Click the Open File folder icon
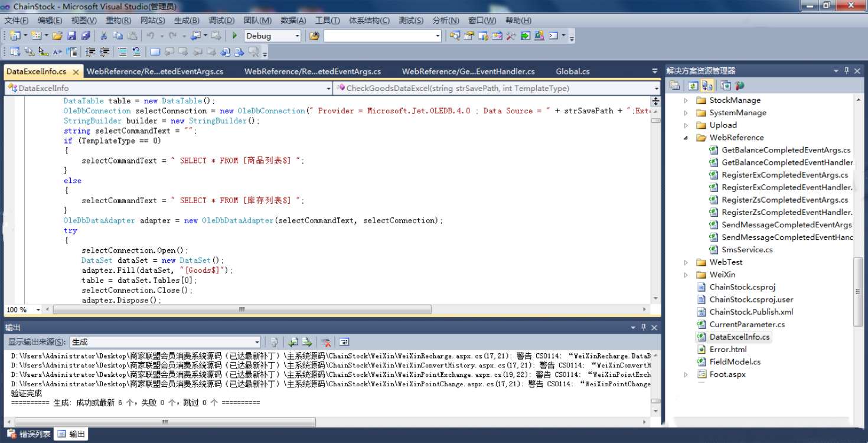 pos(57,36)
